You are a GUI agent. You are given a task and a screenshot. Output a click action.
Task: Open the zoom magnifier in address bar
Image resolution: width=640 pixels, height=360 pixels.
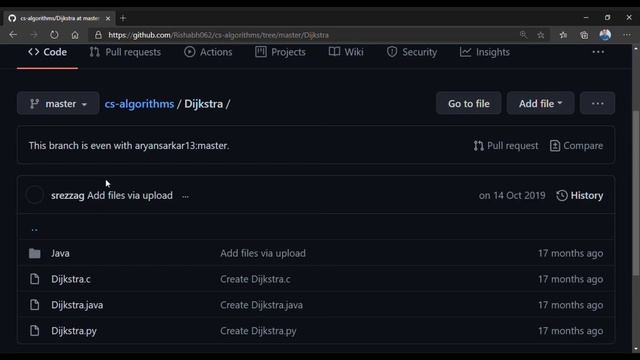click(523, 35)
